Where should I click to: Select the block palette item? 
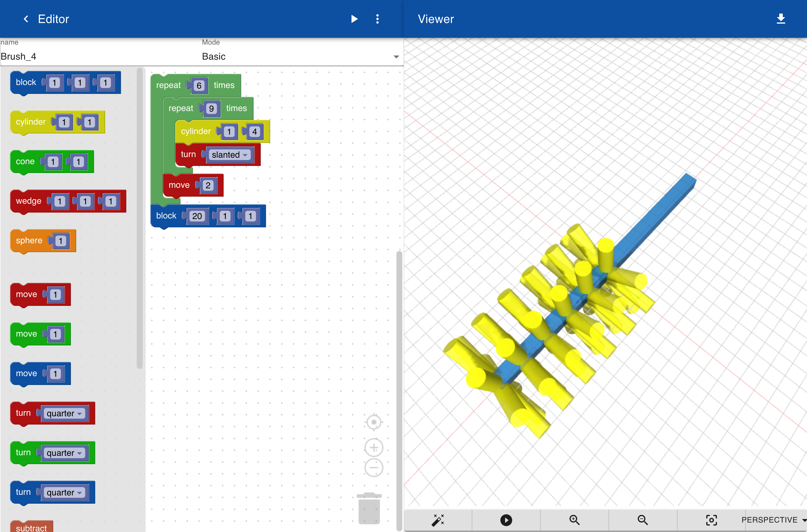pos(26,82)
